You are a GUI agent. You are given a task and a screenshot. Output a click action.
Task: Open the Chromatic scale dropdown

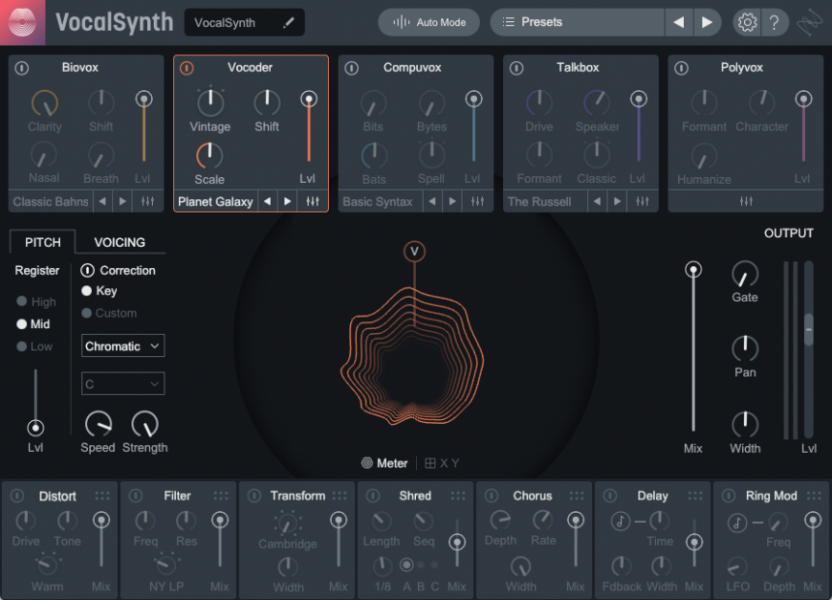coord(122,345)
